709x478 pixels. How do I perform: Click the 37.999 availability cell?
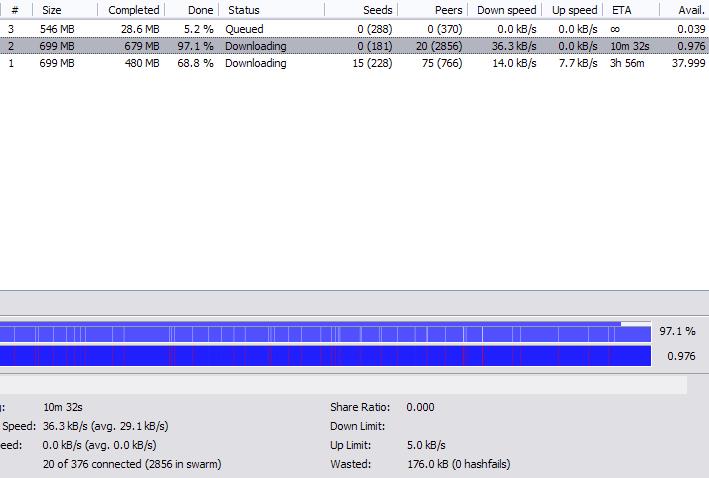(x=688, y=63)
